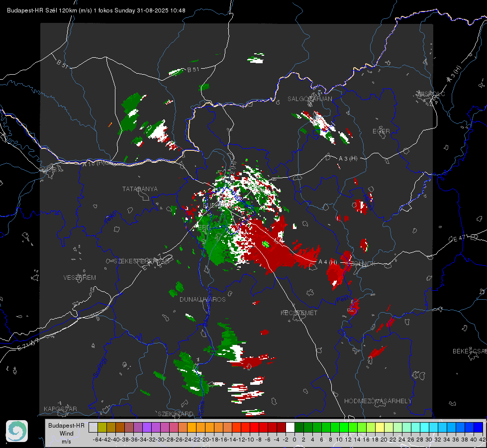Click the ÉRD town label
487x448 pixels.
(204, 227)
